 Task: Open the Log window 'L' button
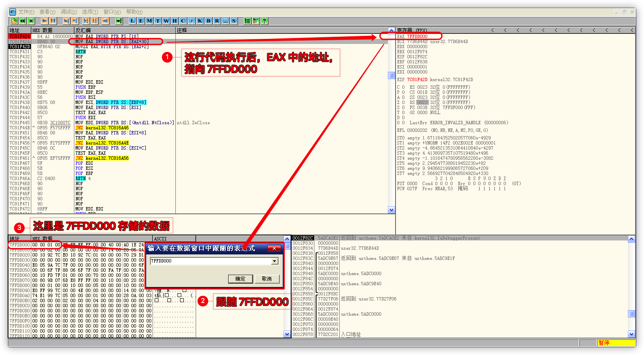133,21
